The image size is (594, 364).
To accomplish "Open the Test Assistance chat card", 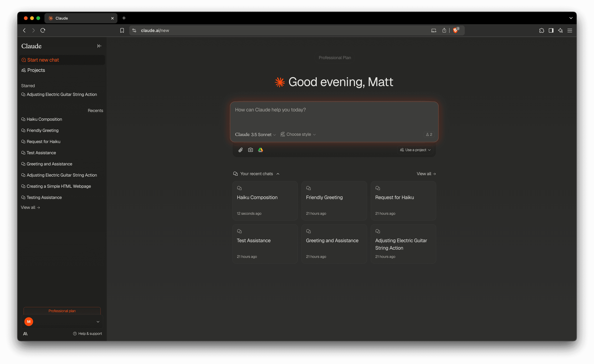I will pyautogui.click(x=265, y=244).
